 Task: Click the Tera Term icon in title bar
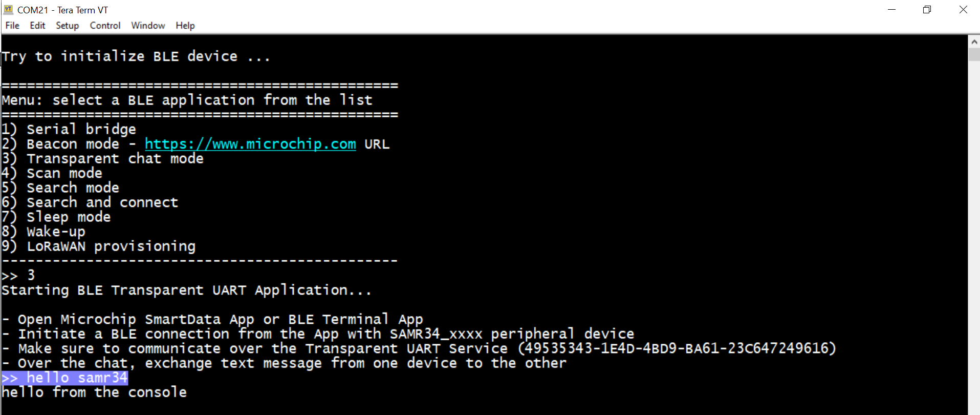(x=8, y=9)
